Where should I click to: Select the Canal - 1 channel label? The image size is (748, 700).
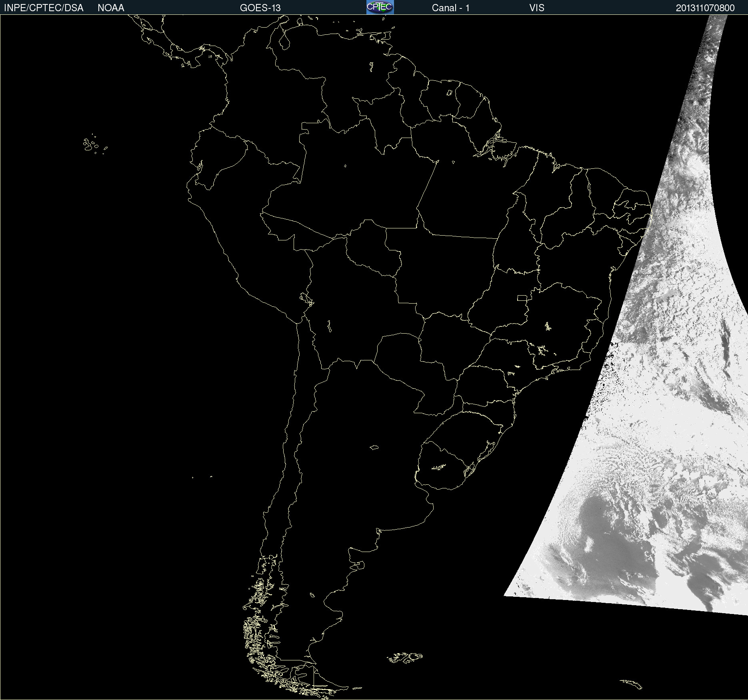(450, 8)
